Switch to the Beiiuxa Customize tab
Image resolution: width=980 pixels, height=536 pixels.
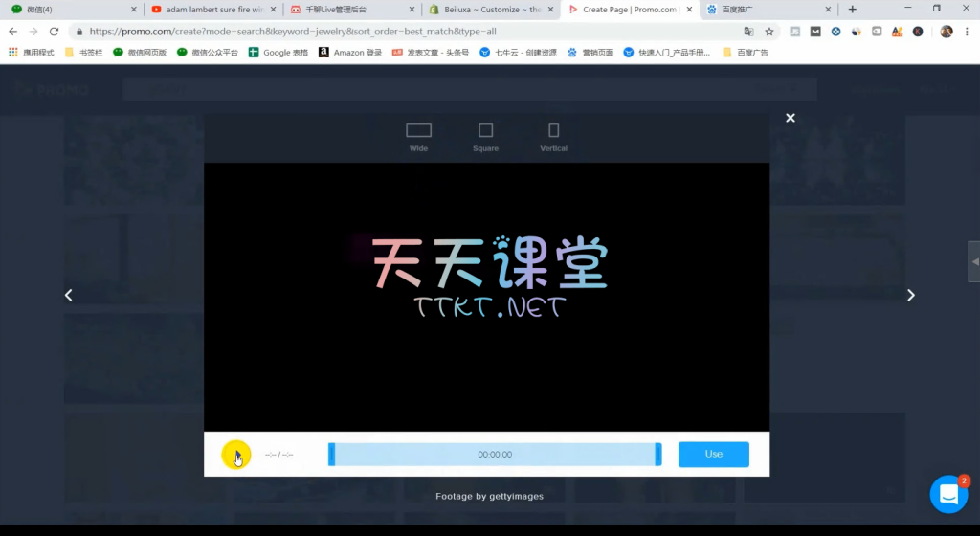[488, 10]
